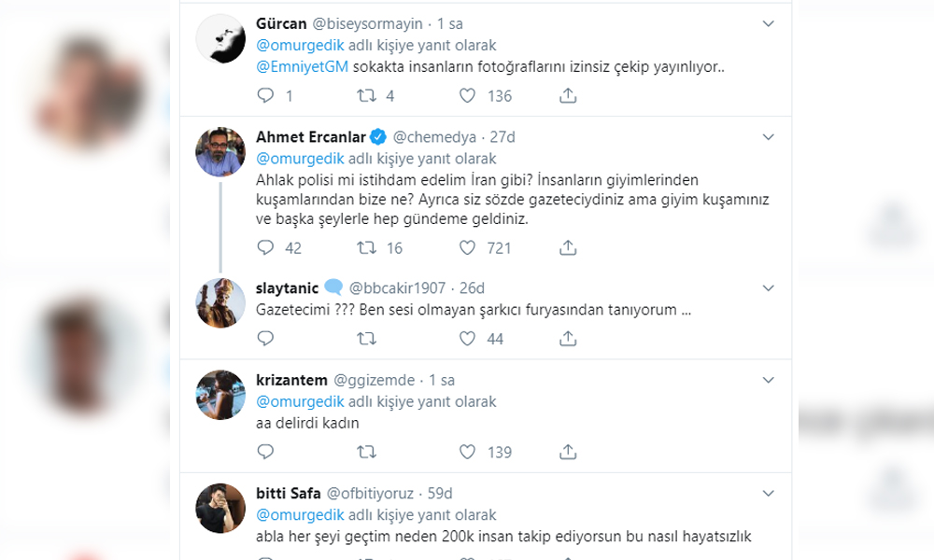Retweet krizantem's tweet
Viewport: 934px width, 560px height.
click(x=367, y=452)
